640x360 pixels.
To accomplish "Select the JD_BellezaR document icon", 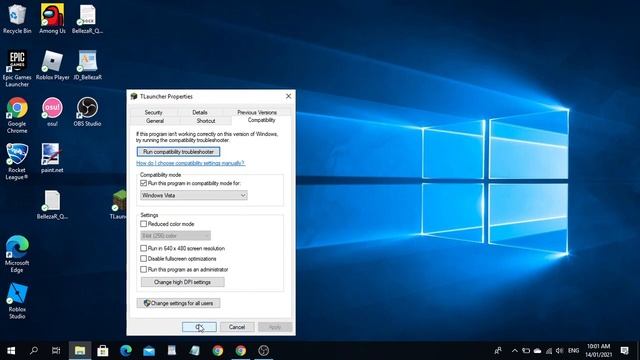I will tap(87, 65).
